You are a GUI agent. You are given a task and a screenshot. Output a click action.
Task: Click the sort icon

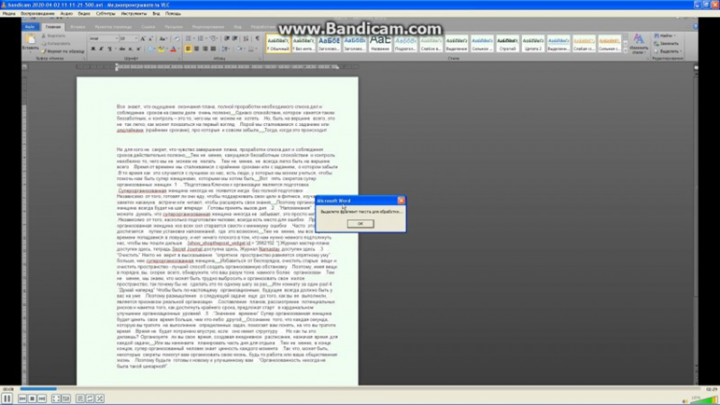point(246,39)
